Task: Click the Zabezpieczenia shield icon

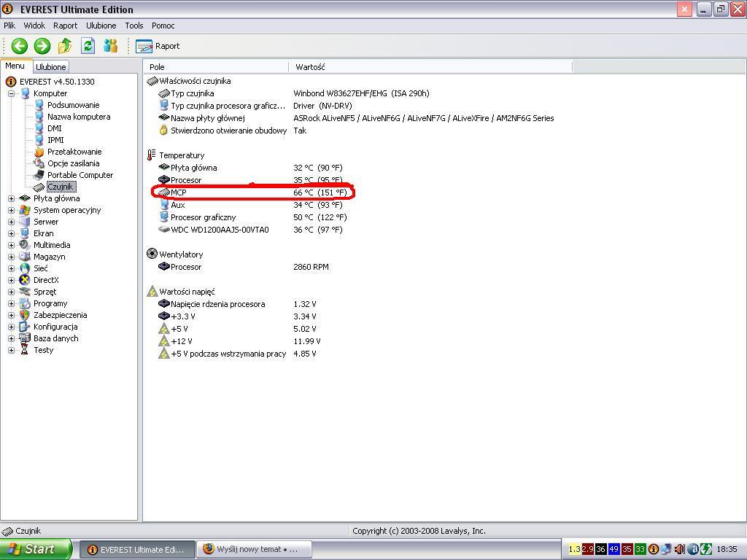Action: [25, 315]
